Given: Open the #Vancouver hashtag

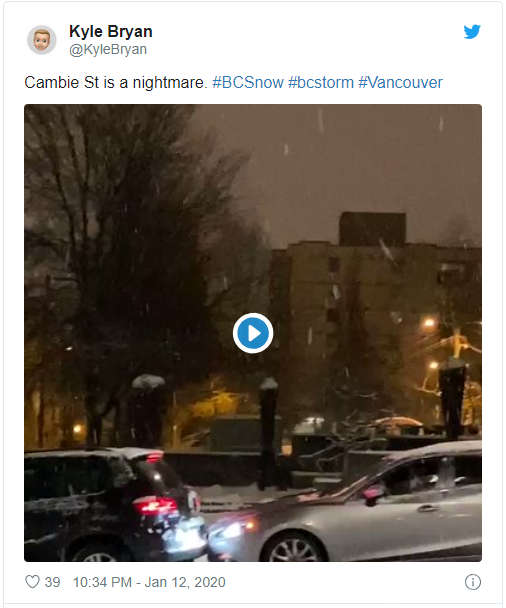Looking at the screenshot, I should [x=400, y=83].
